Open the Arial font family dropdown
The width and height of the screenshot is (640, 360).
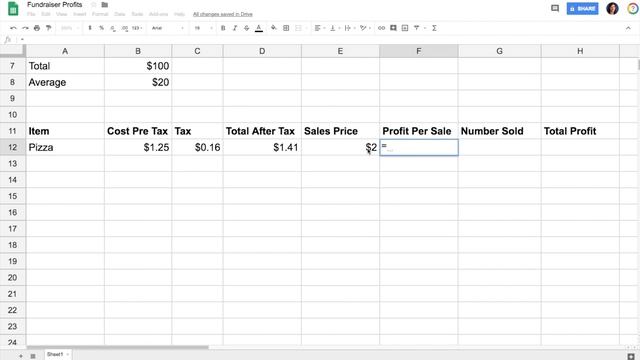167,28
